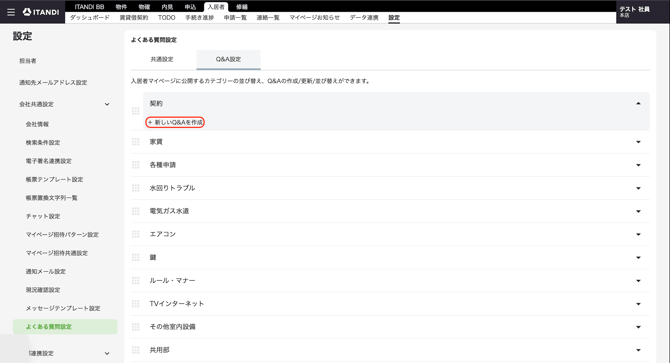Click the drag handle beside その他室内設備
The height and width of the screenshot is (363, 670).
135,327
